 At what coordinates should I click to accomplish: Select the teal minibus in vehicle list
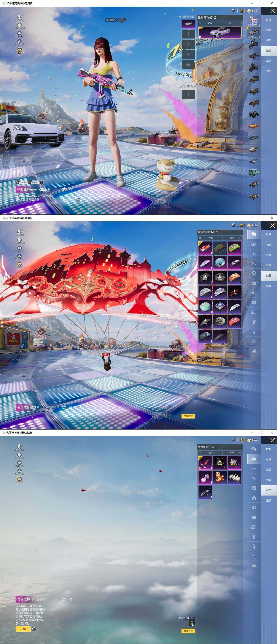(253, 172)
